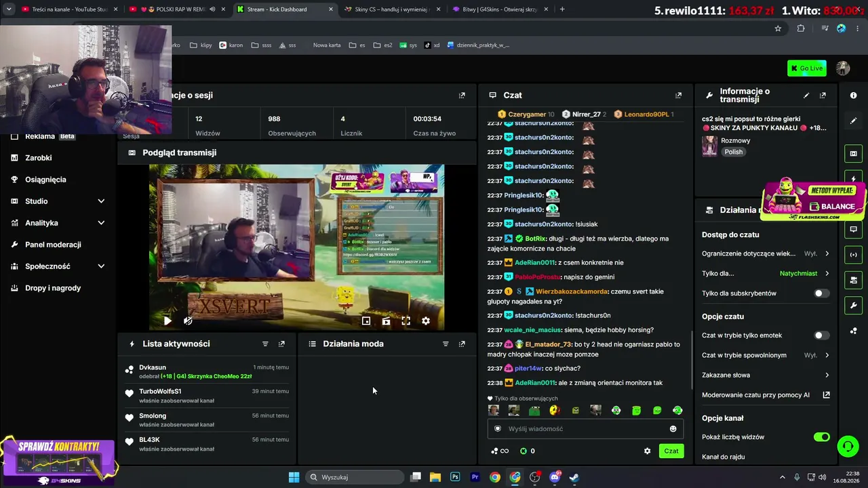Click the Go Live button

pyautogui.click(x=807, y=68)
